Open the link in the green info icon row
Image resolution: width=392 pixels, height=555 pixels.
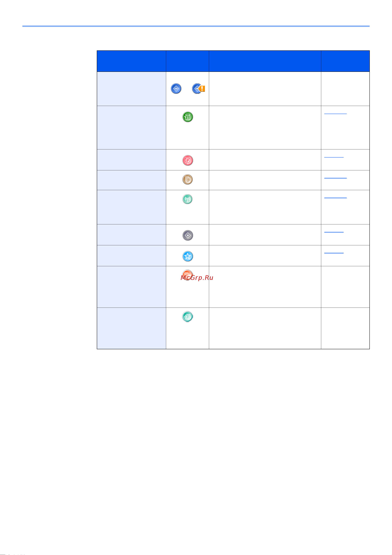[335, 113]
